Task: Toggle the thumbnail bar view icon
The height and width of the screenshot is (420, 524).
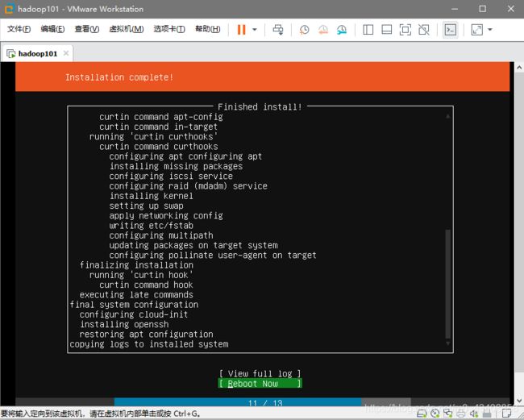Action: coord(387,30)
